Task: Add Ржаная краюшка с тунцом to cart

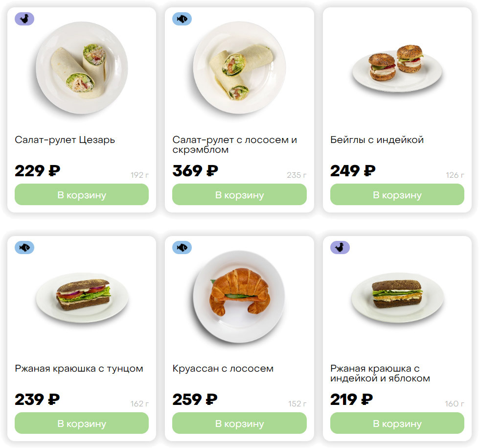Action: click(82, 424)
